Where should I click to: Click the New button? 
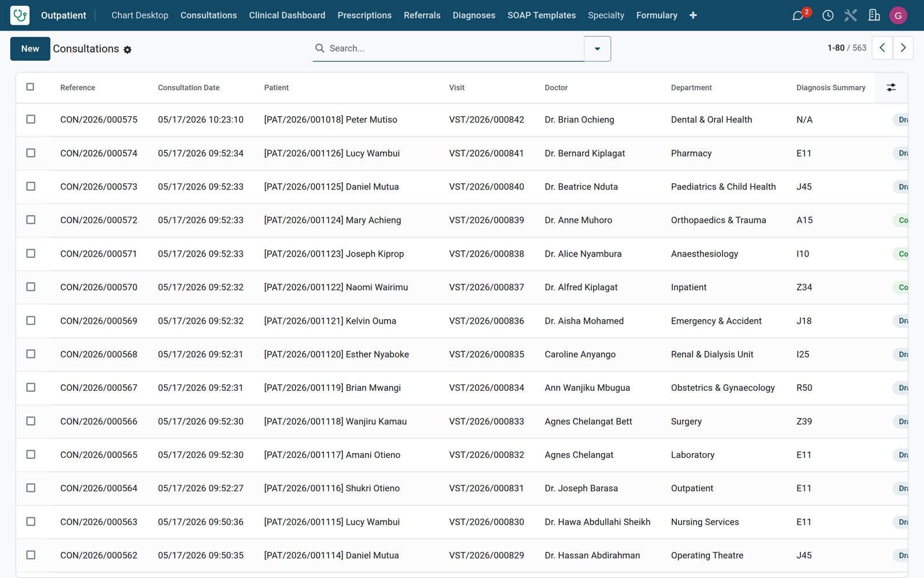[x=30, y=49]
